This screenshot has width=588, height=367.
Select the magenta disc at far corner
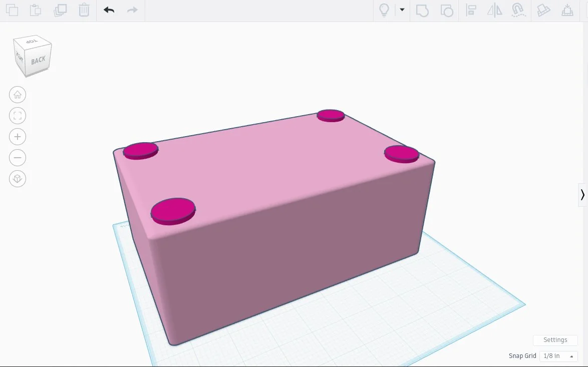point(331,116)
